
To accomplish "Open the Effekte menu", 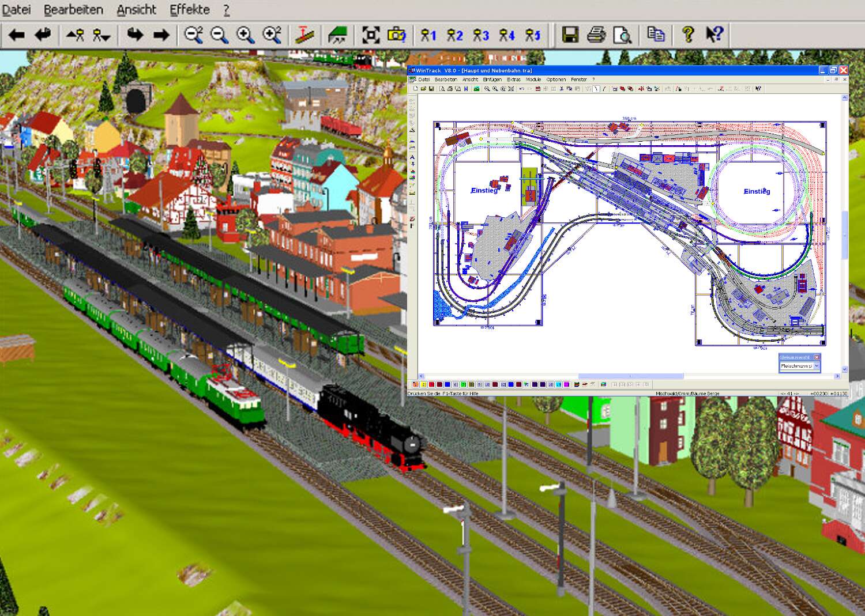I will pos(190,9).
